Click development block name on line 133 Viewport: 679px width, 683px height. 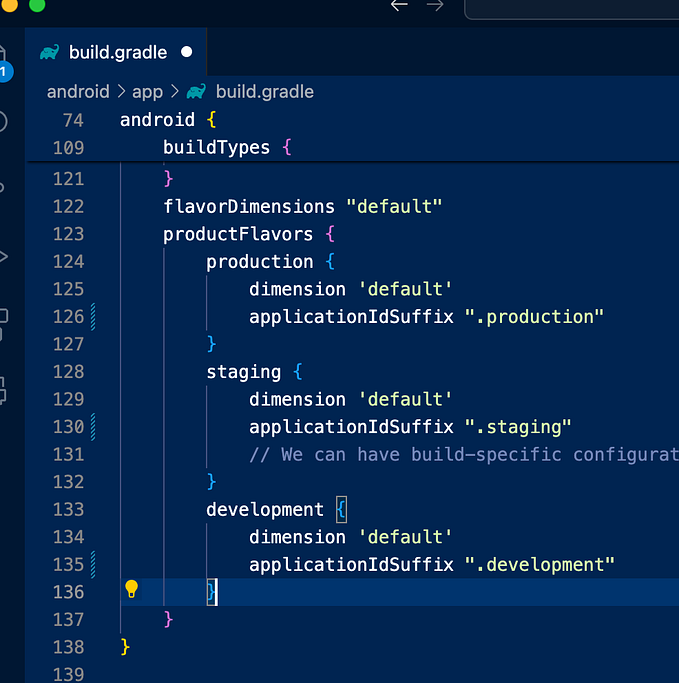pyautogui.click(x=265, y=510)
